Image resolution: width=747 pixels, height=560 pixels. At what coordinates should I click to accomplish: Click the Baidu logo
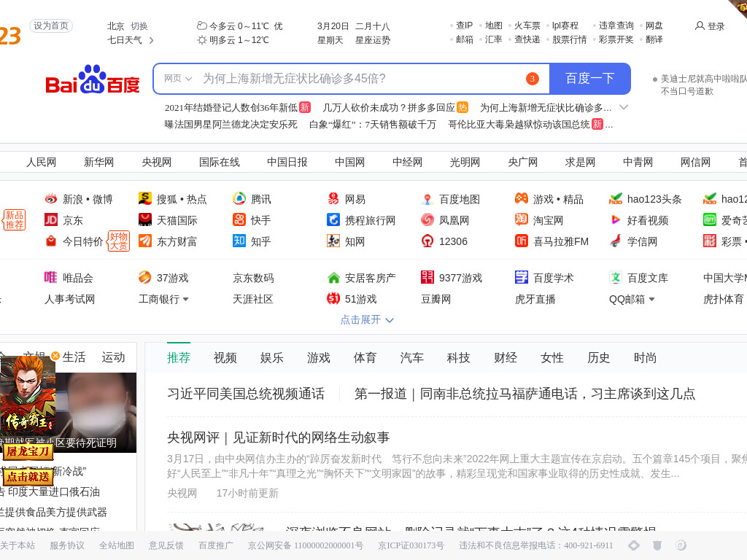(93, 79)
